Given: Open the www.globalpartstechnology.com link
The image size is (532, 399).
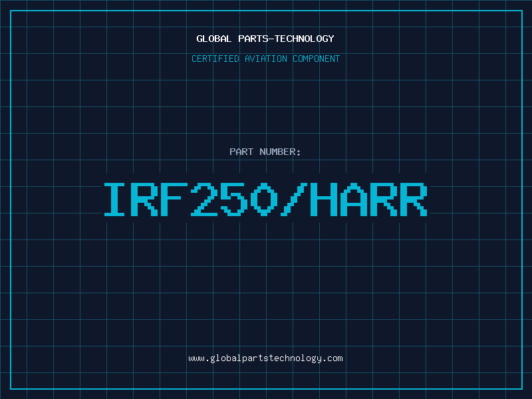Looking at the screenshot, I should click(265, 358).
